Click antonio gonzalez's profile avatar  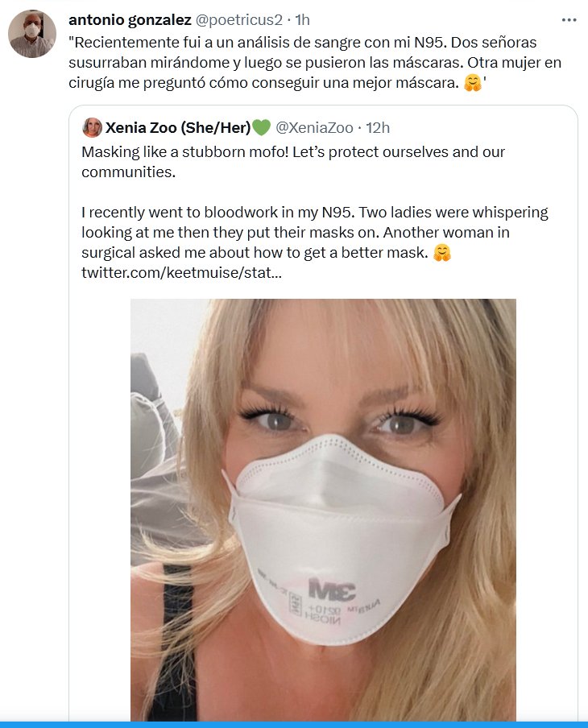tap(32, 34)
